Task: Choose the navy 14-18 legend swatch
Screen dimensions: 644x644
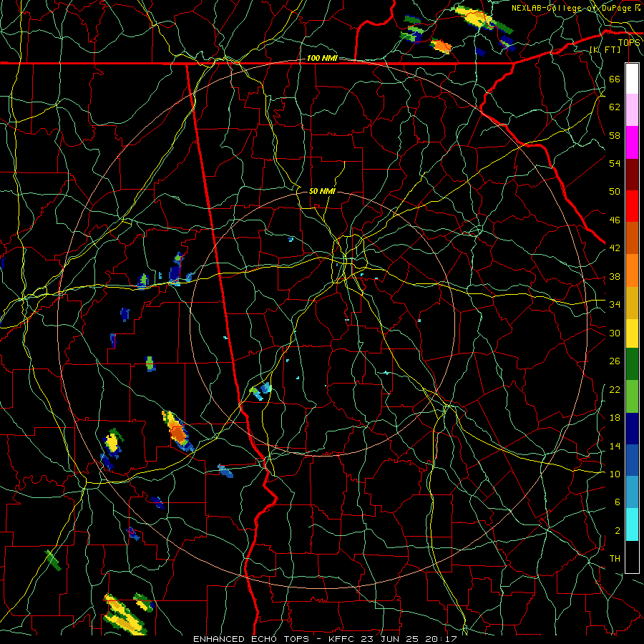Action: [x=632, y=429]
